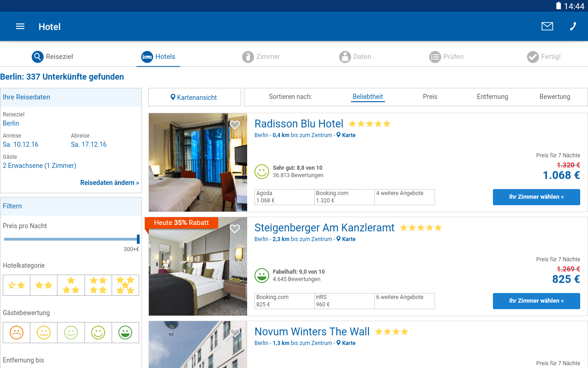The height and width of the screenshot is (368, 588).
Task: Select the outlined green smiley guest rating
Action: coord(98,333)
